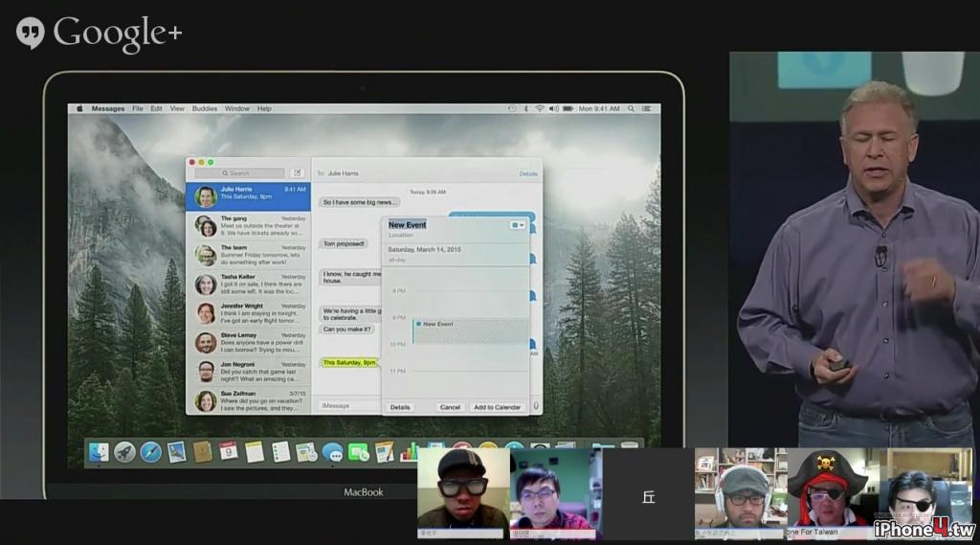
Task: Select The team conversation
Action: [248, 255]
